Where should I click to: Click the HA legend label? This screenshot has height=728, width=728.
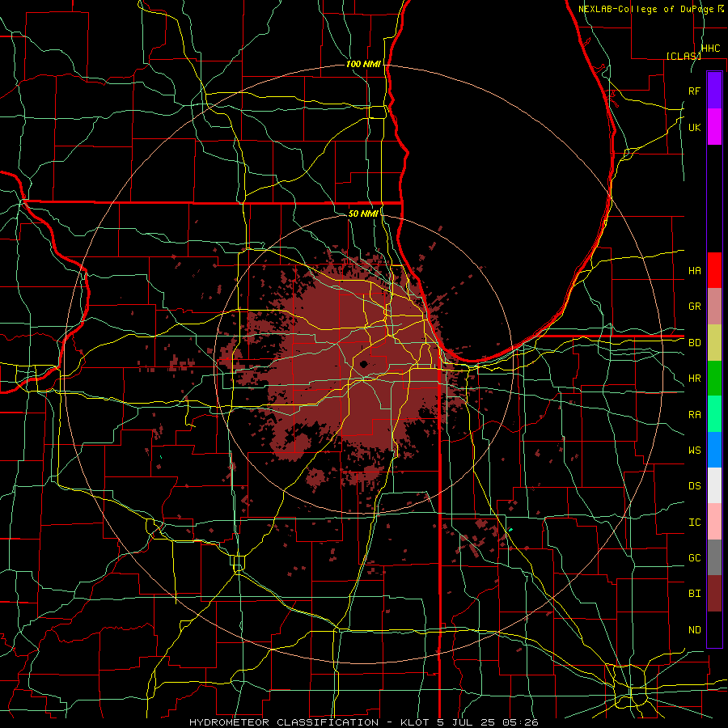(694, 270)
